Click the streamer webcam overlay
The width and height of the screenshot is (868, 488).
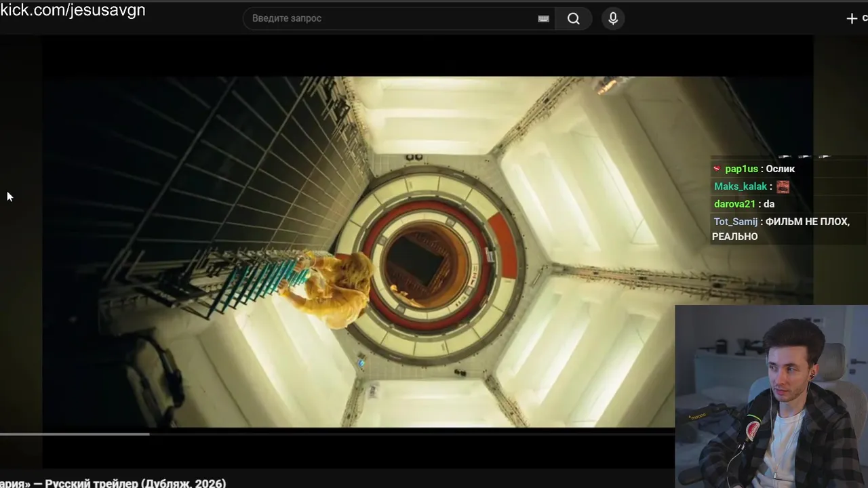point(772,396)
